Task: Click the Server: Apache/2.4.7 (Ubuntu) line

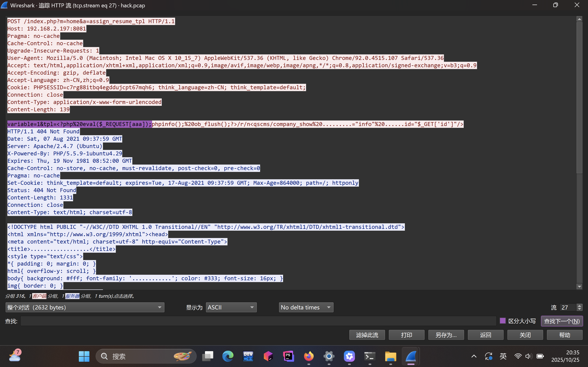Action: coord(55,146)
